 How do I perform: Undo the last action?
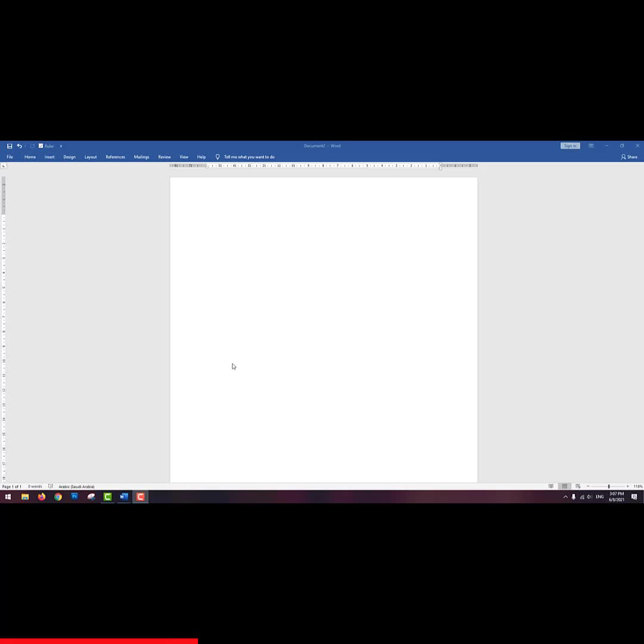tap(19, 146)
